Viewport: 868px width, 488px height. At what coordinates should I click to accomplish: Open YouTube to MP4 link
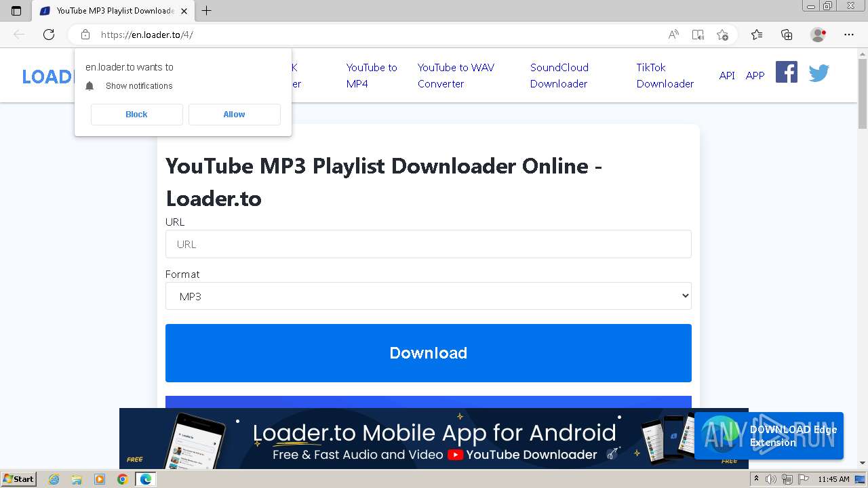point(372,75)
